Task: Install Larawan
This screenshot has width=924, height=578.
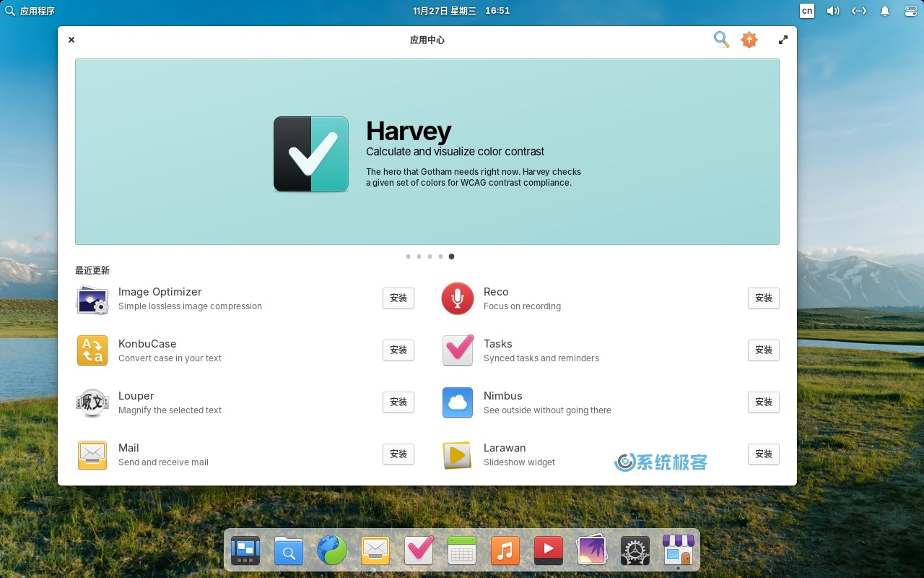Action: (764, 454)
